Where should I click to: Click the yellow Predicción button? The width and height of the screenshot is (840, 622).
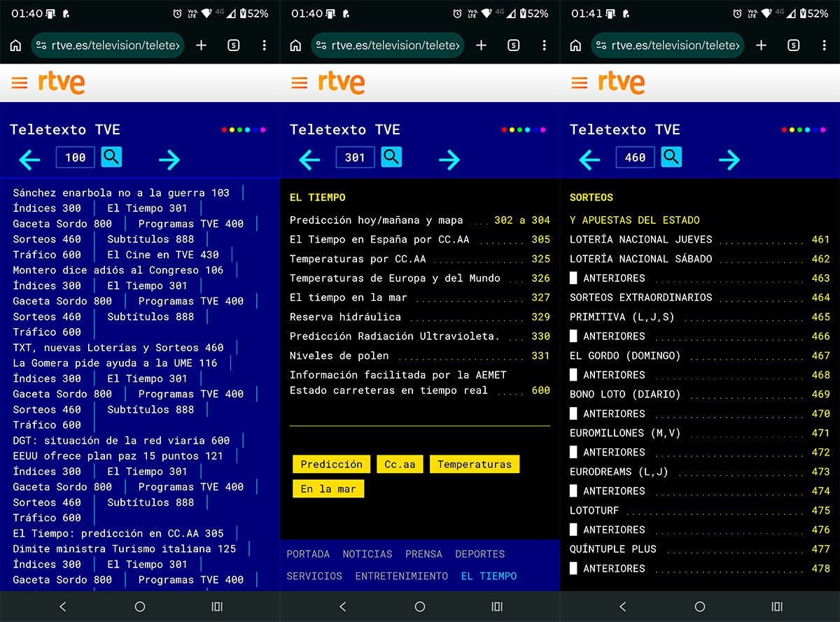point(331,464)
